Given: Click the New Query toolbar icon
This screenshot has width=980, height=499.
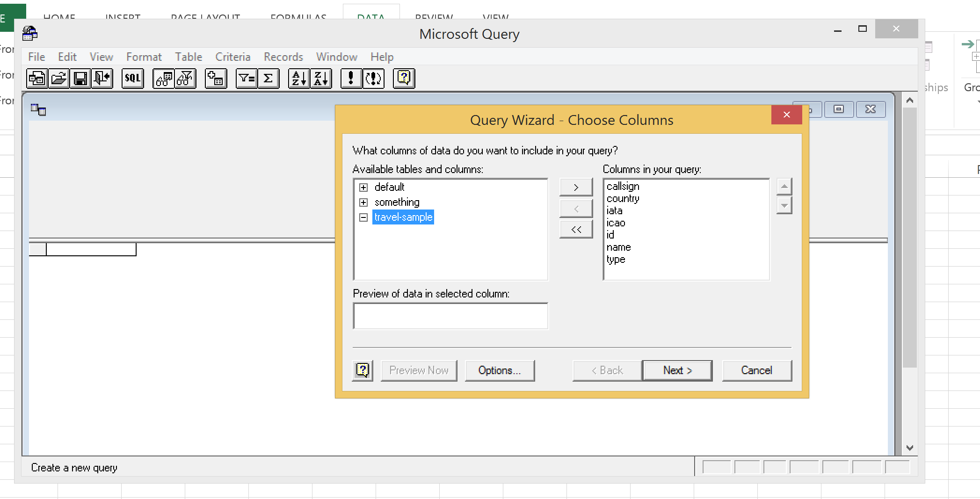Looking at the screenshot, I should 37,79.
